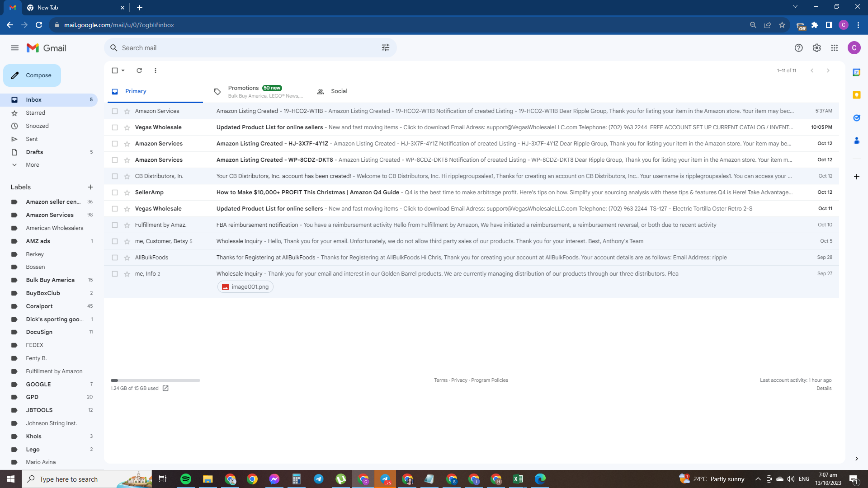Viewport: 868px width, 488px height.
Task: Reload the page in Chrome
Action: click(39, 25)
